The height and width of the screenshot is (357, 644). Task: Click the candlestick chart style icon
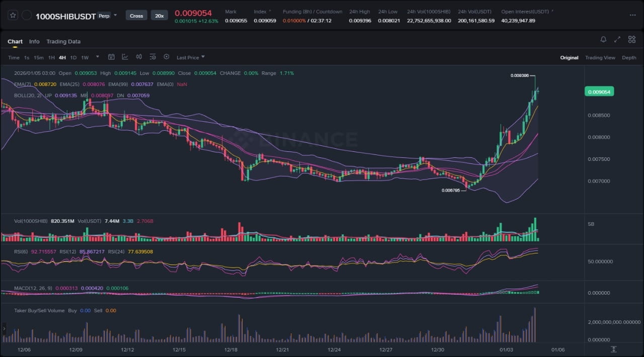click(138, 57)
